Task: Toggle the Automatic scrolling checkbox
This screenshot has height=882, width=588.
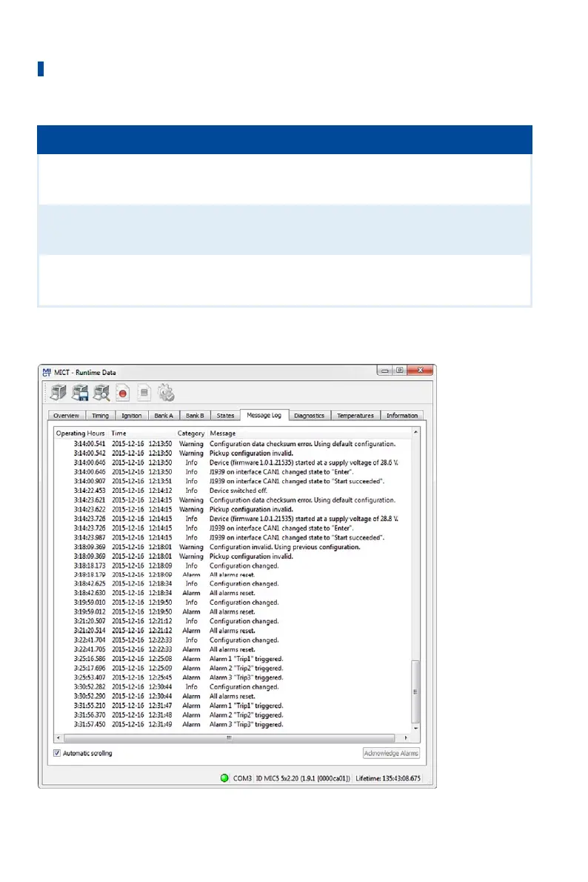Action: click(x=57, y=753)
